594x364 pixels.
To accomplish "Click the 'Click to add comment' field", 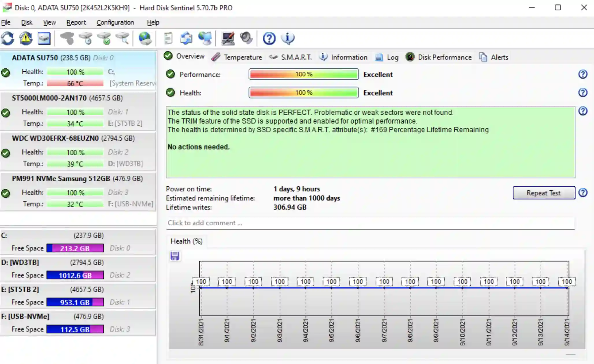I will (370, 223).
